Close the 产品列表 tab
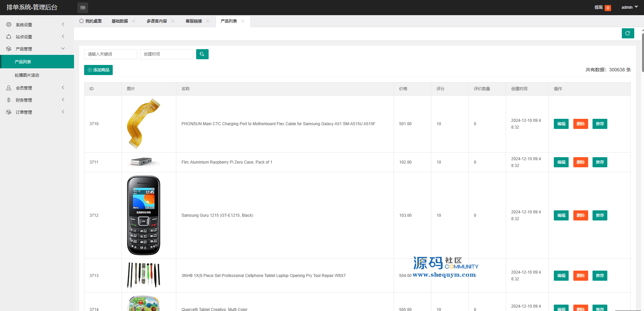 [x=243, y=21]
